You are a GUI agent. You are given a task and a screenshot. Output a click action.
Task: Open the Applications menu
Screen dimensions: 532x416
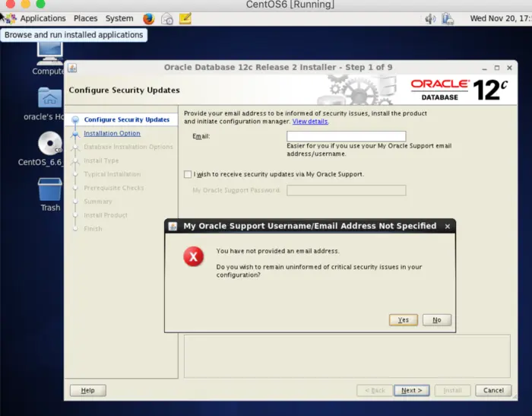click(43, 18)
